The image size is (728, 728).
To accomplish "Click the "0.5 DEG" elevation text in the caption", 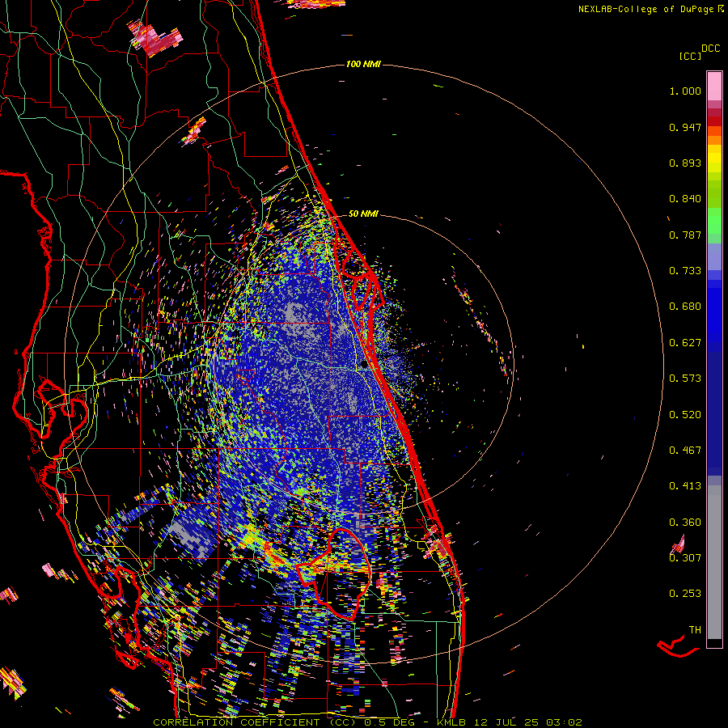I will (x=390, y=722).
